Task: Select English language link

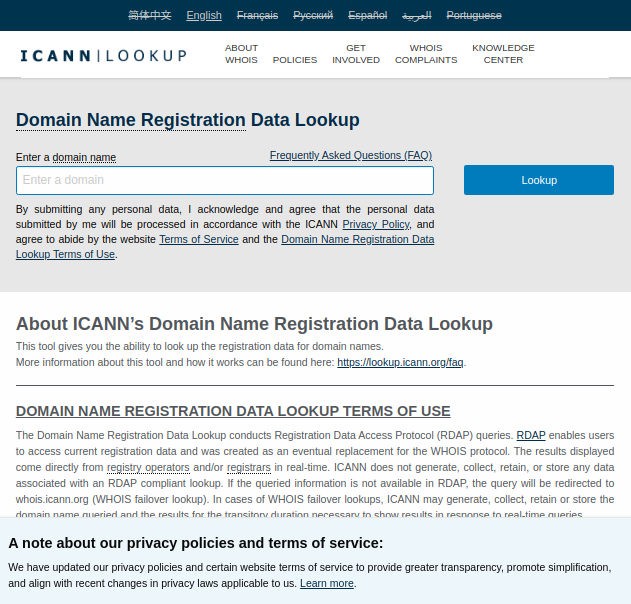Action: (x=204, y=15)
